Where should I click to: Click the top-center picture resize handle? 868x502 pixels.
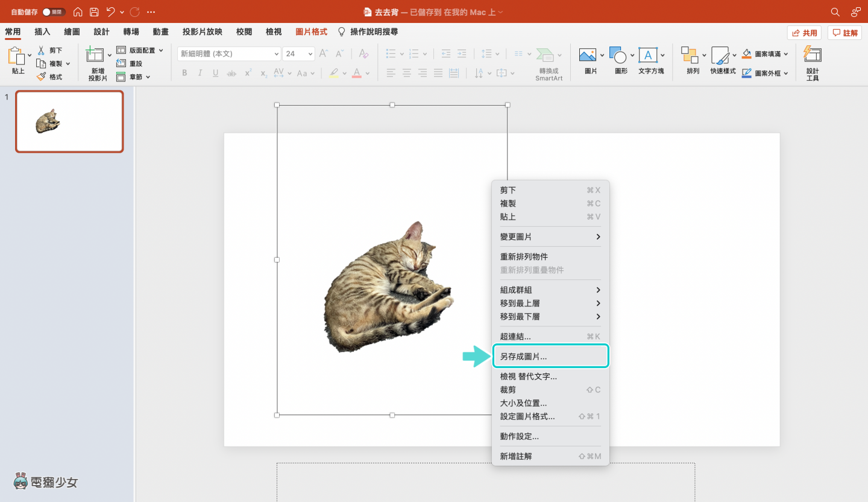[x=392, y=105]
